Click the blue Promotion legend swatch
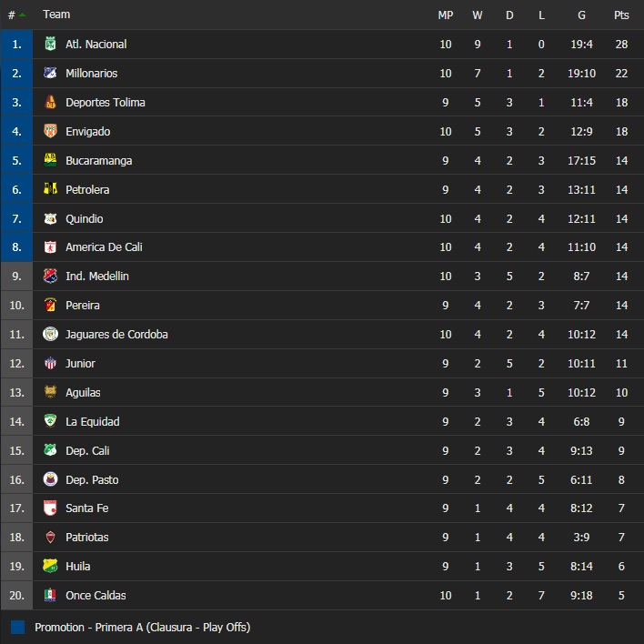 point(18,627)
